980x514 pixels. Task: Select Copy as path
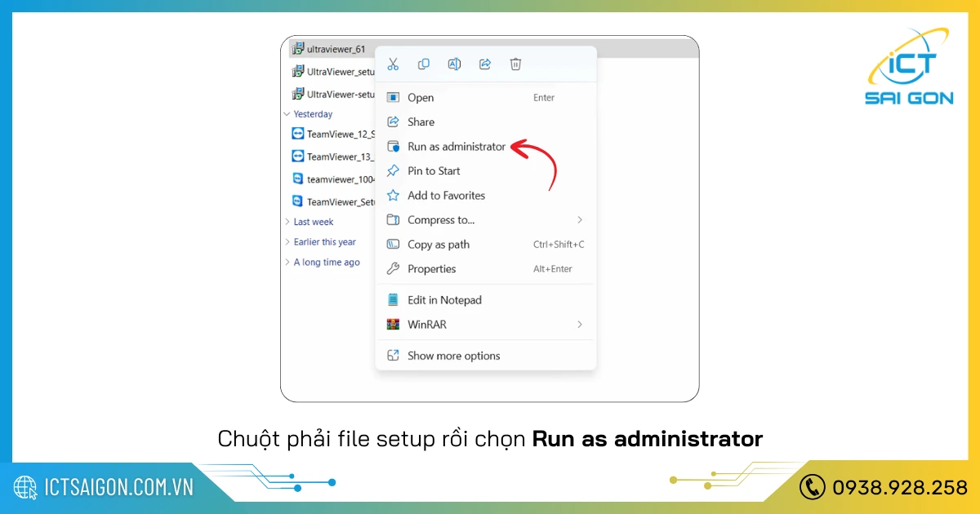click(486, 245)
